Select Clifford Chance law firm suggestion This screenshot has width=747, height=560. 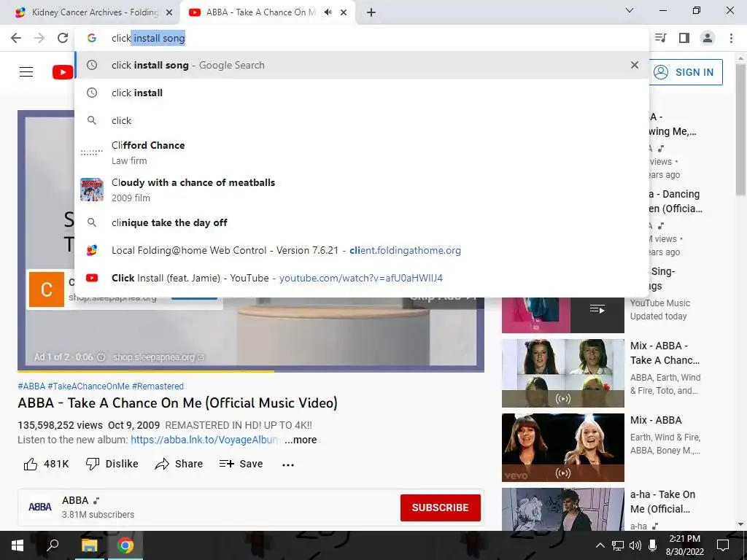(362, 153)
